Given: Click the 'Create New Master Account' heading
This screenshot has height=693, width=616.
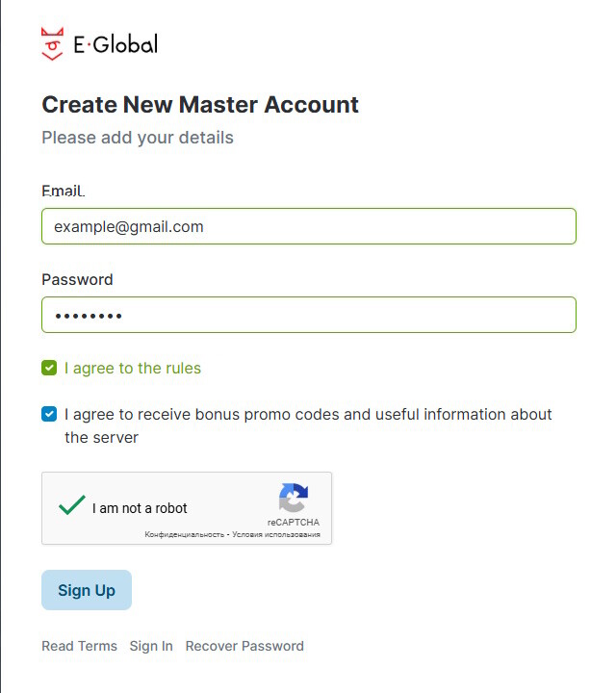Looking at the screenshot, I should click(x=200, y=104).
